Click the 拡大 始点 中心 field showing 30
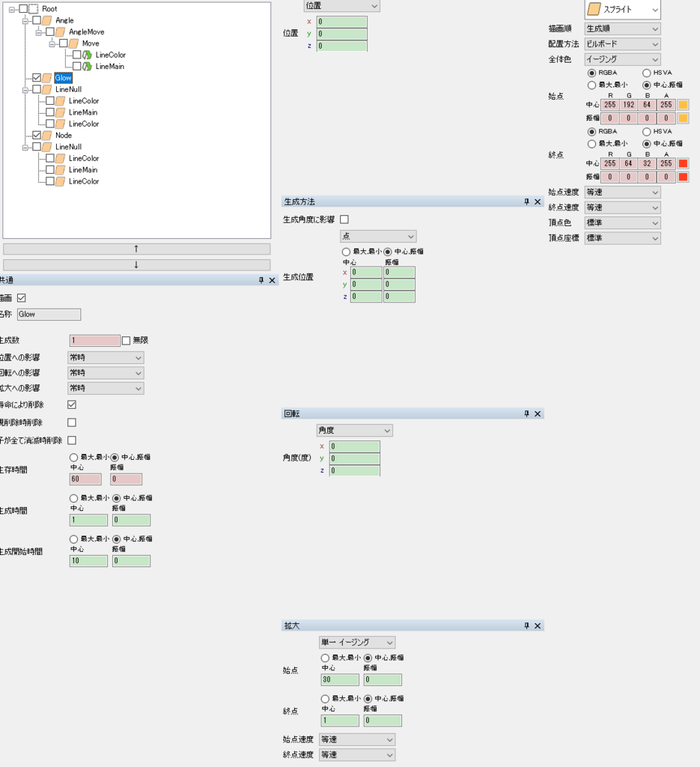 pyautogui.click(x=340, y=680)
